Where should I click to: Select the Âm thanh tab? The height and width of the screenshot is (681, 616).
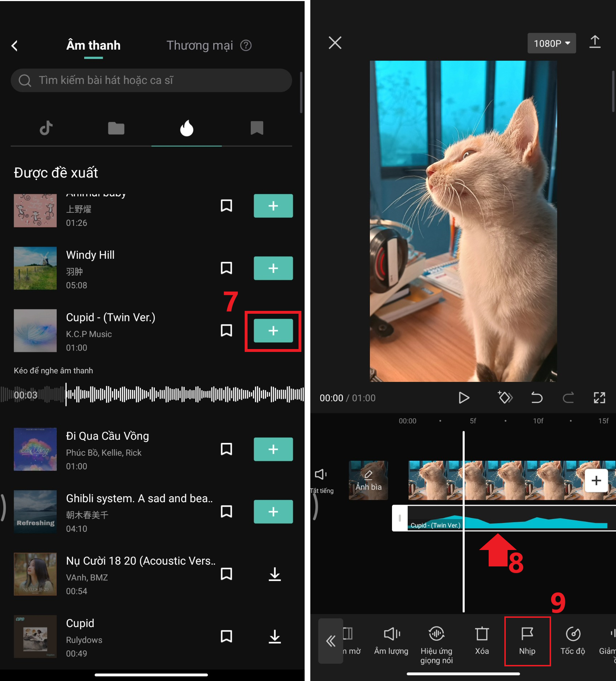click(93, 46)
